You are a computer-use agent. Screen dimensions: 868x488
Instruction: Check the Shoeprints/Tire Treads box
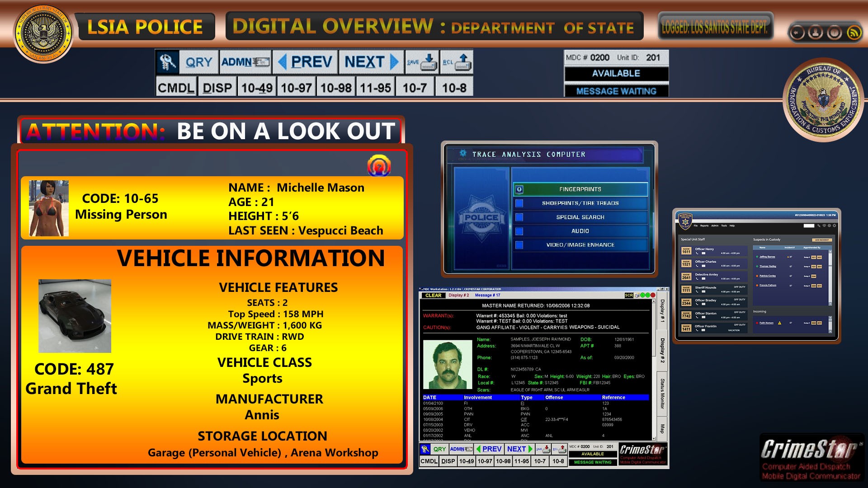coord(519,203)
